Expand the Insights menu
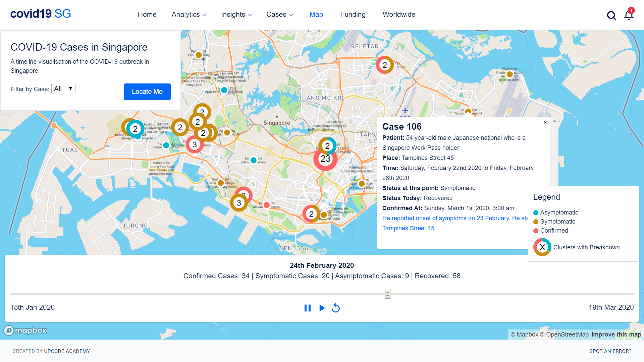Screen dimensions: 644x362 pos(236,14)
